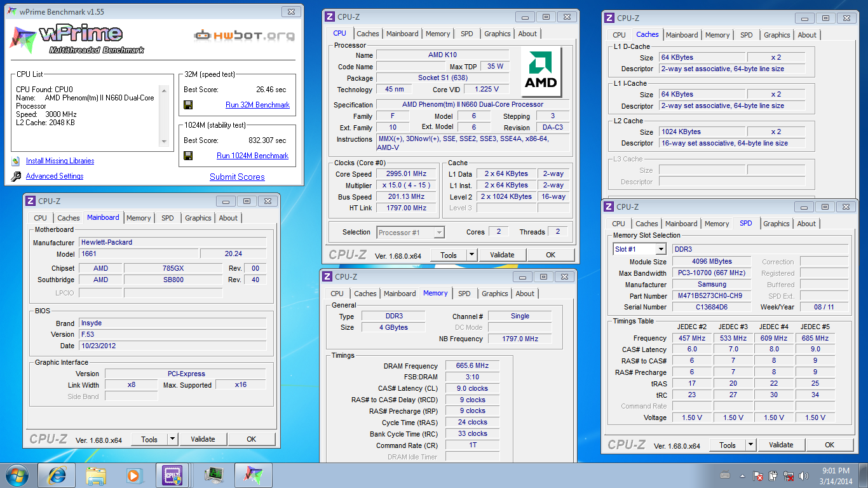The image size is (868, 488).
Task: Expand Tools arrow in the CPU tab window
Action: (471, 255)
